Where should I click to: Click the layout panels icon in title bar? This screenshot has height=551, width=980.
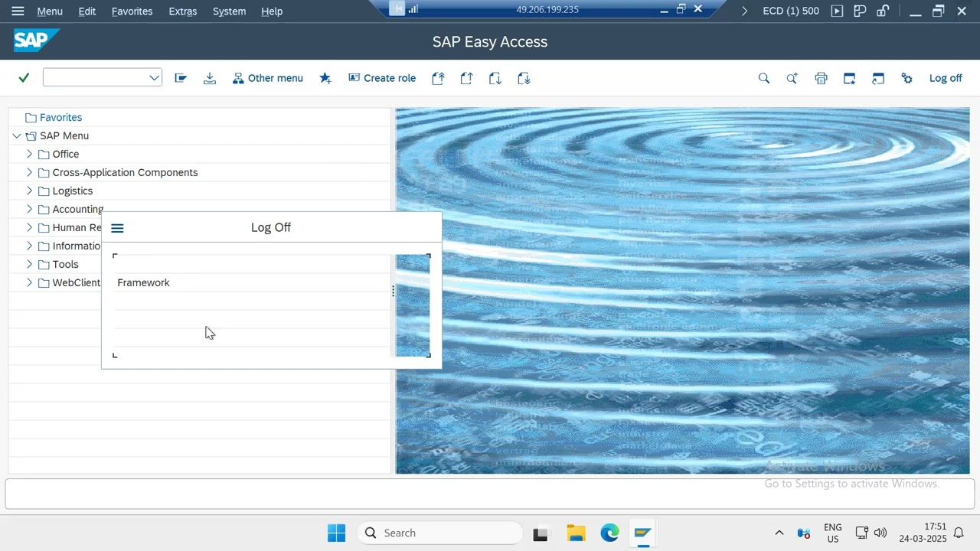(x=860, y=11)
